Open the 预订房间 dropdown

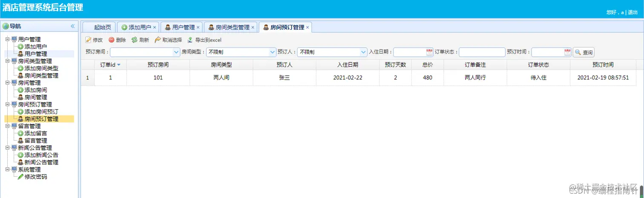click(176, 52)
